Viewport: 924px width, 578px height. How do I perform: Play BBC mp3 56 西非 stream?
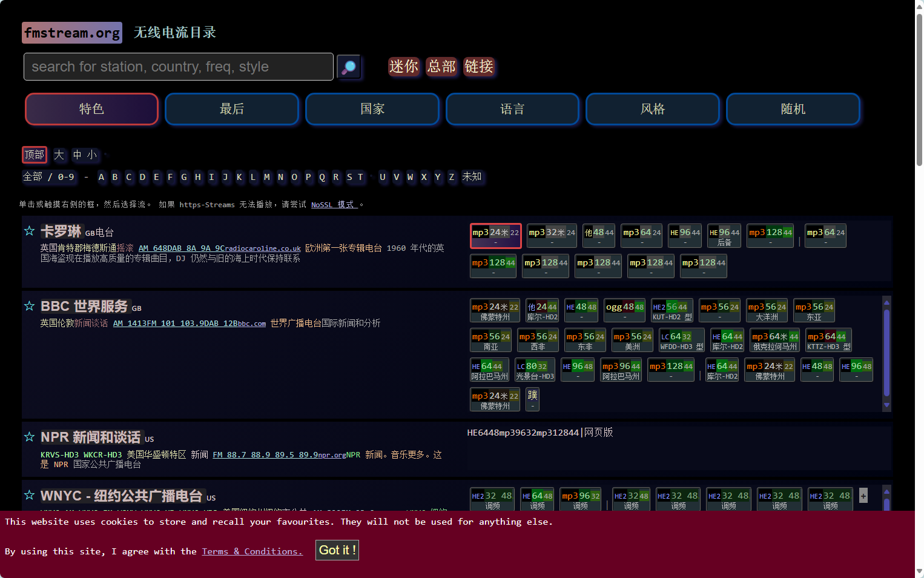pos(538,340)
